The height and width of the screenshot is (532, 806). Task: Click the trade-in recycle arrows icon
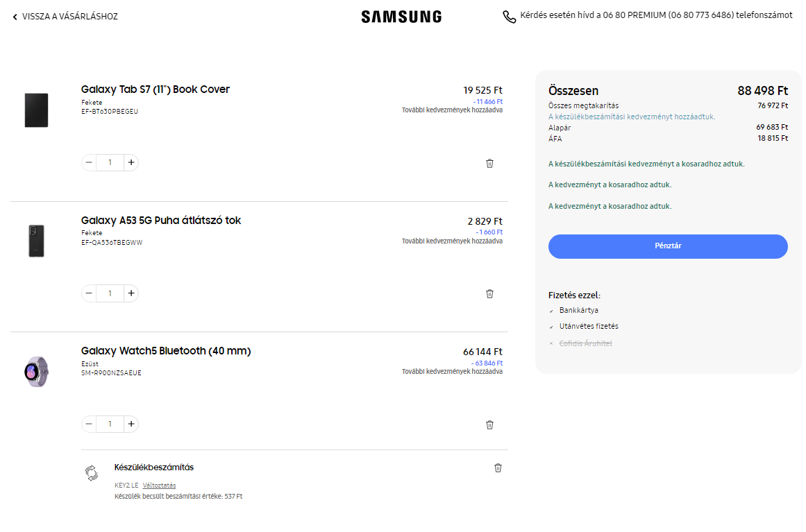[x=91, y=474]
